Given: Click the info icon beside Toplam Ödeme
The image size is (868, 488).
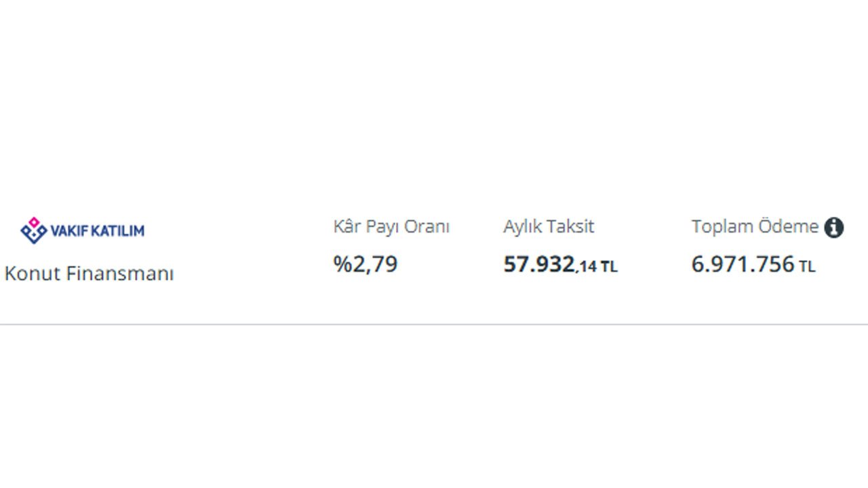Looking at the screenshot, I should click(x=834, y=228).
